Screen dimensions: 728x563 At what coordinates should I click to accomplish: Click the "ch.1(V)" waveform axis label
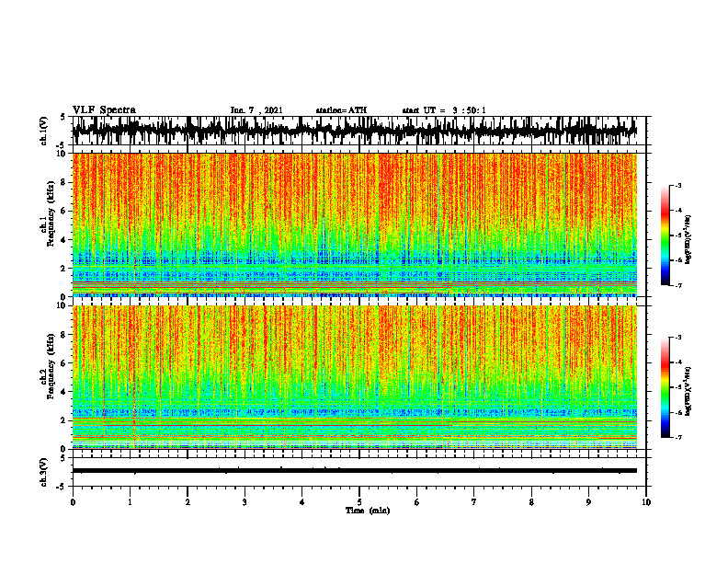tap(43, 131)
